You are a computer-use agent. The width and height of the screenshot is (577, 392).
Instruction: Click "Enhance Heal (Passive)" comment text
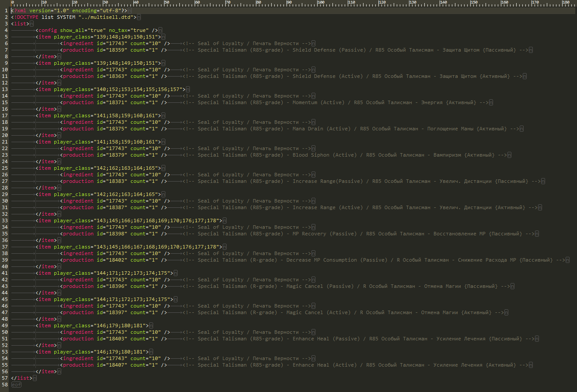click(326, 339)
